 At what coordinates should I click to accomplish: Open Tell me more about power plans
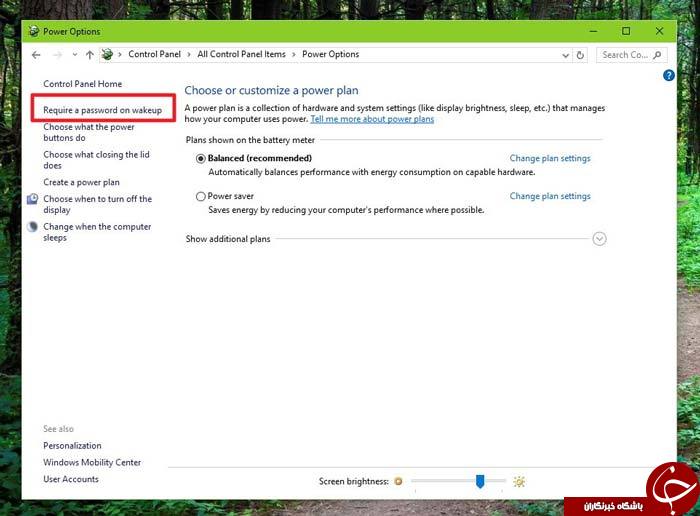tap(372, 119)
